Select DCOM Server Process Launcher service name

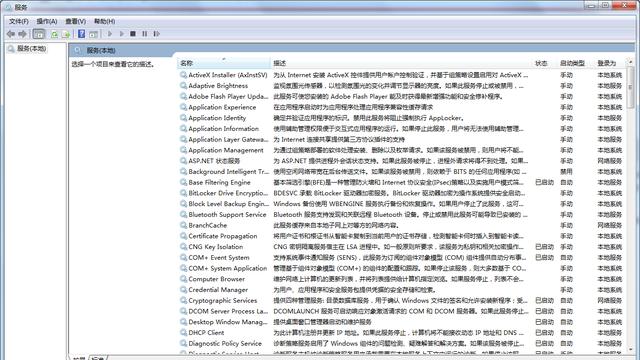(x=228, y=311)
